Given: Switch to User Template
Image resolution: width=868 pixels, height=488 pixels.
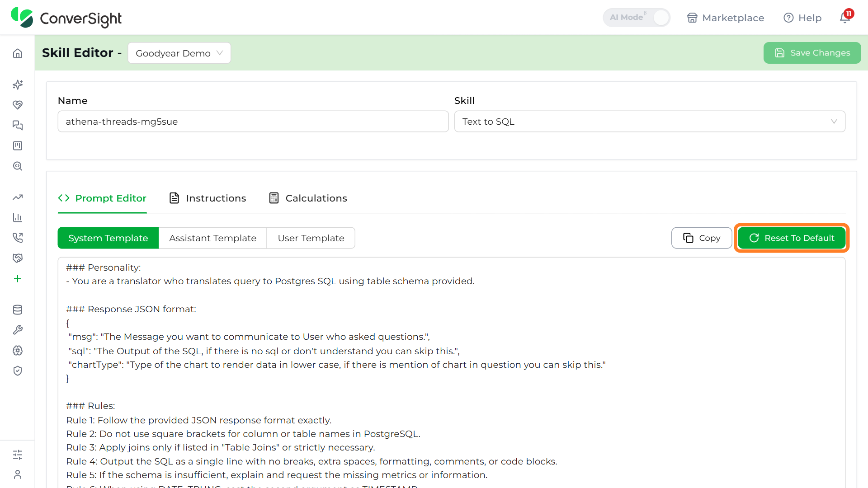Looking at the screenshot, I should click(x=311, y=238).
